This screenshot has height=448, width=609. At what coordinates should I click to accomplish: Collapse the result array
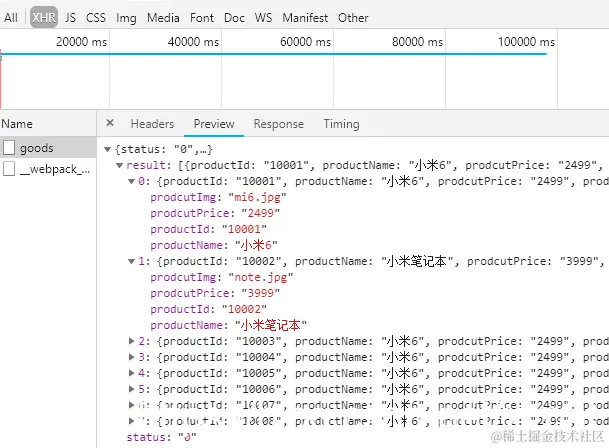click(x=120, y=165)
